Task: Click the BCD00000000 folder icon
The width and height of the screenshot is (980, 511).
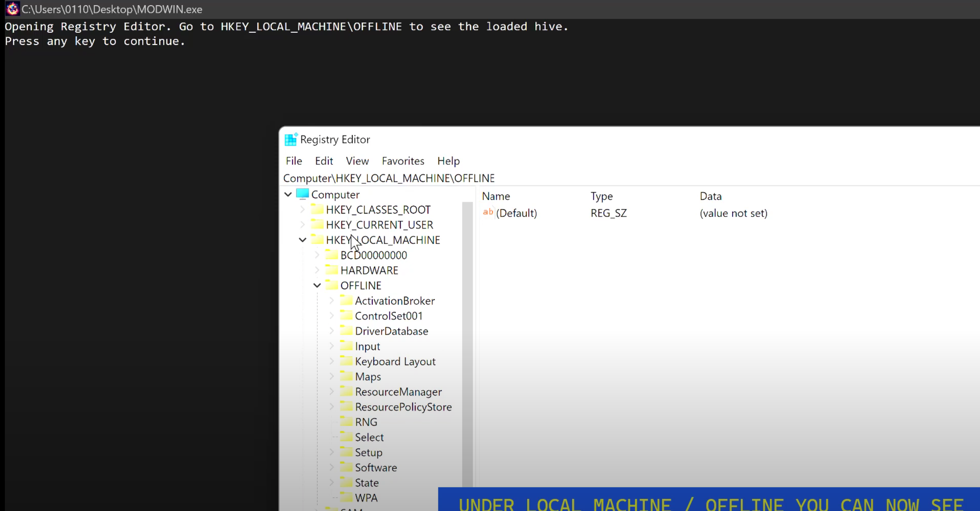Action: [331, 255]
